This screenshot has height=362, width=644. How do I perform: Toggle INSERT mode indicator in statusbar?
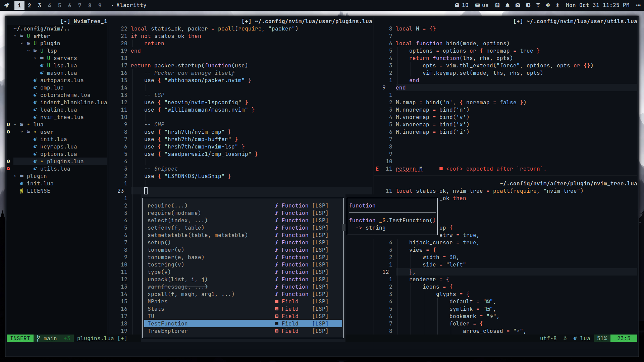click(x=20, y=338)
